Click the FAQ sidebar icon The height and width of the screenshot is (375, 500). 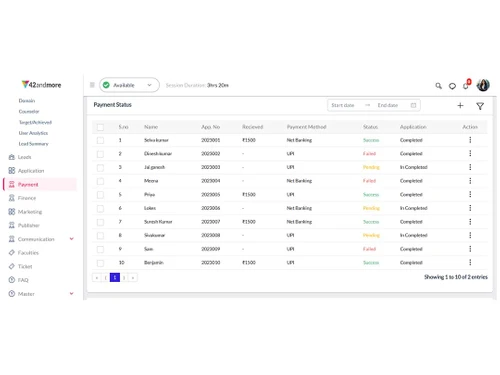(x=12, y=280)
